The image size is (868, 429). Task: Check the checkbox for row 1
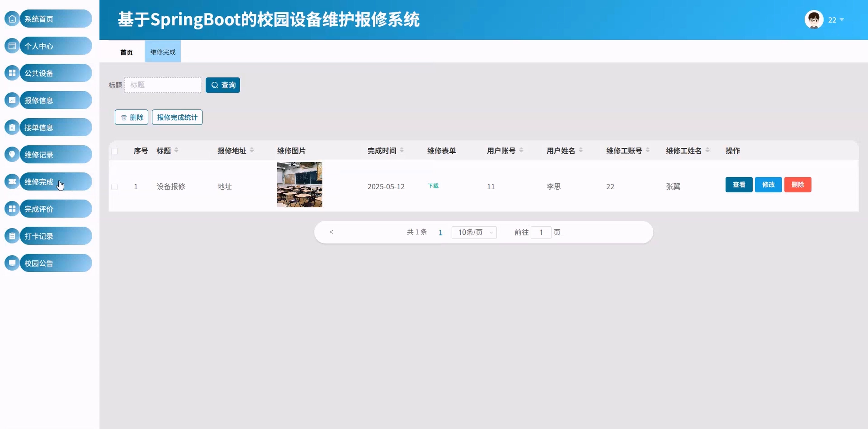point(115,187)
